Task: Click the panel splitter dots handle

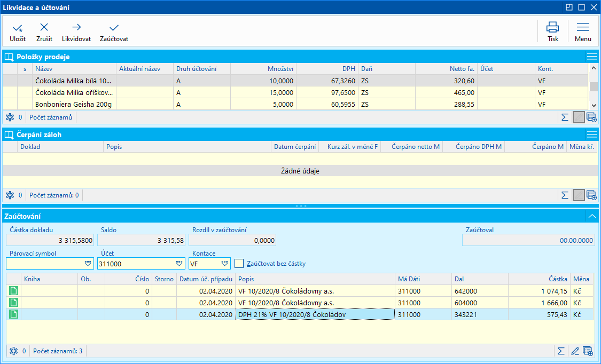Action: tap(300, 206)
